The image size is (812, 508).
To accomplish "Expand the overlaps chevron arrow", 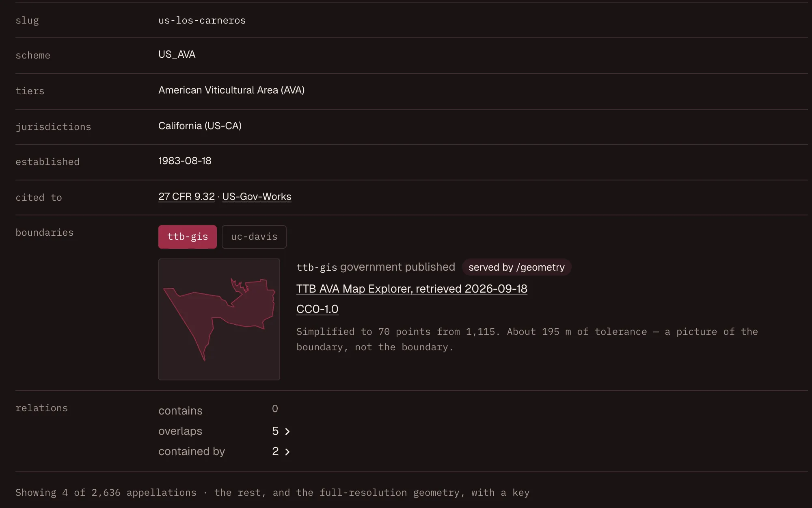I will pos(287,432).
